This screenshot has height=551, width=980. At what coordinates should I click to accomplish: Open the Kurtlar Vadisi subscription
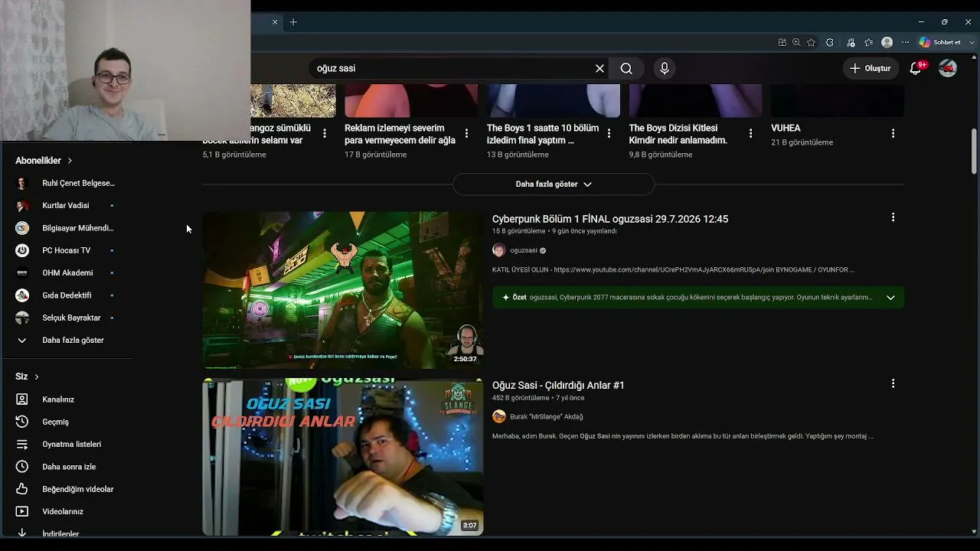click(67, 205)
